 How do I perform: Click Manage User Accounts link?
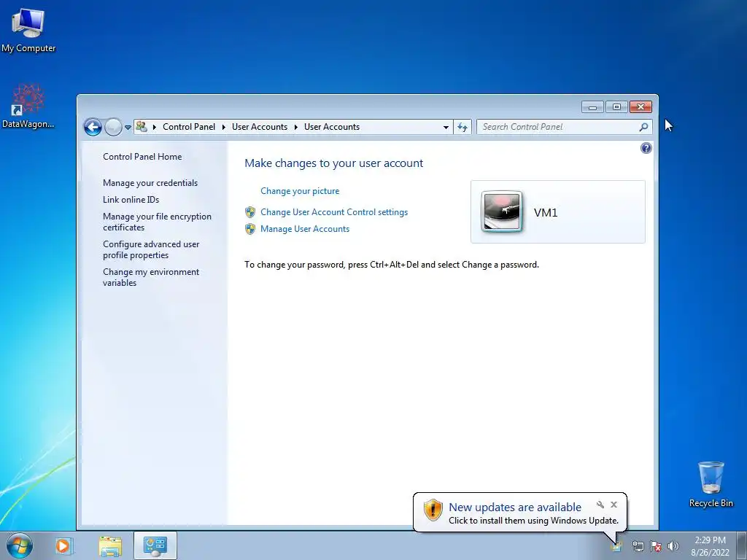(305, 229)
